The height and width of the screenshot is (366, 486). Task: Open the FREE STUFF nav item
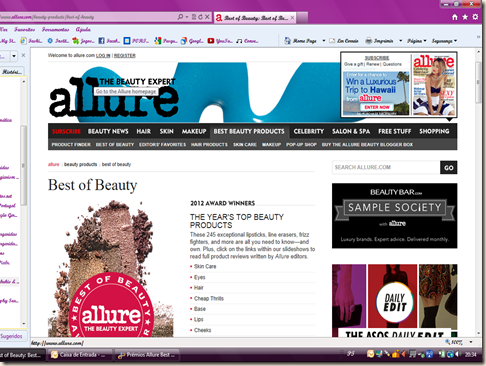click(395, 131)
